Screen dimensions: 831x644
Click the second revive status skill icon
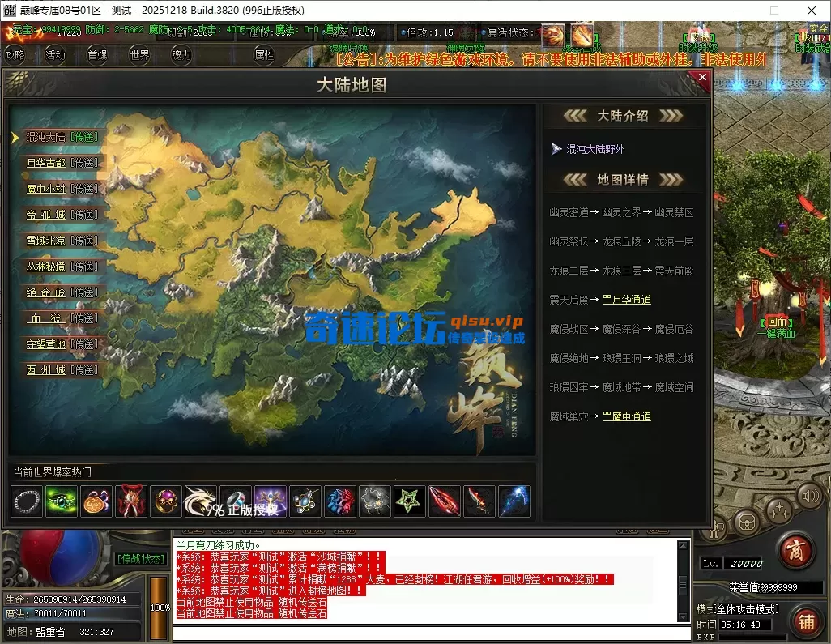click(582, 36)
